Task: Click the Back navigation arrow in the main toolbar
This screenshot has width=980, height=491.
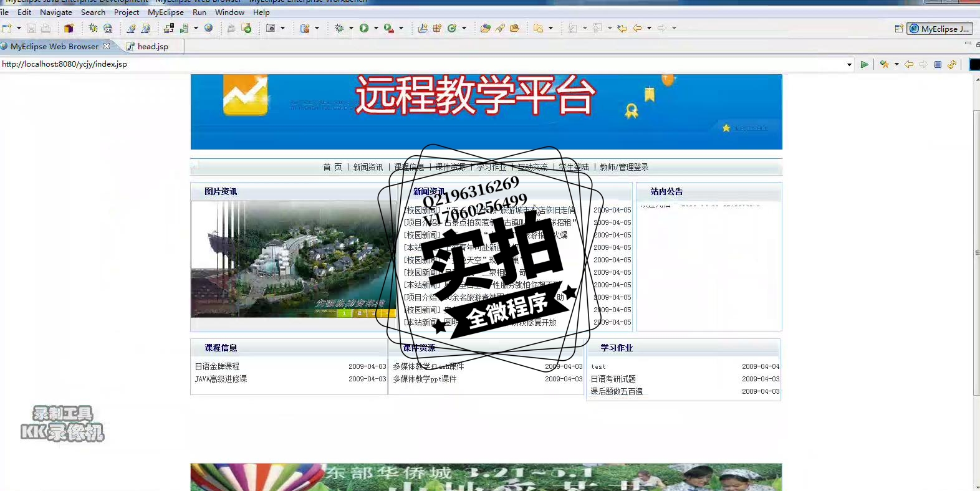Action: pyautogui.click(x=637, y=28)
